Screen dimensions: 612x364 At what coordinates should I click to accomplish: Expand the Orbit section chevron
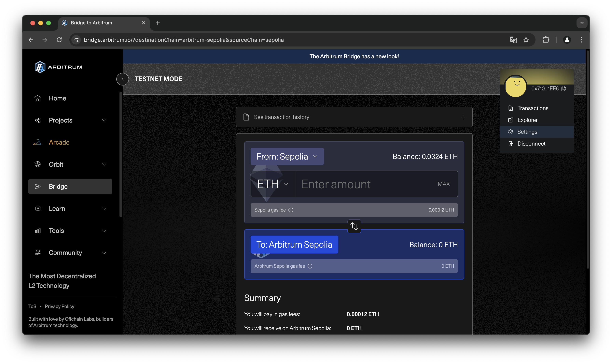(x=104, y=164)
